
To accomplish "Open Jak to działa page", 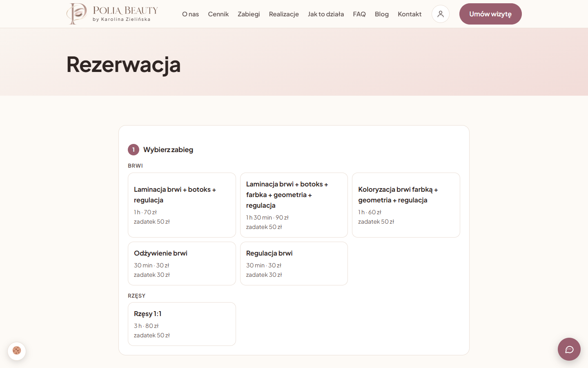I will 326,14.
